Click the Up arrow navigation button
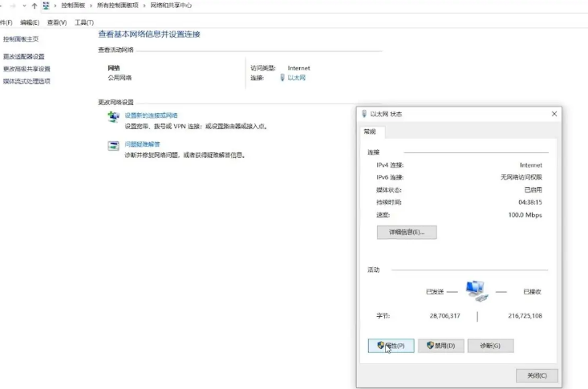The width and height of the screenshot is (588, 389). (34, 5)
